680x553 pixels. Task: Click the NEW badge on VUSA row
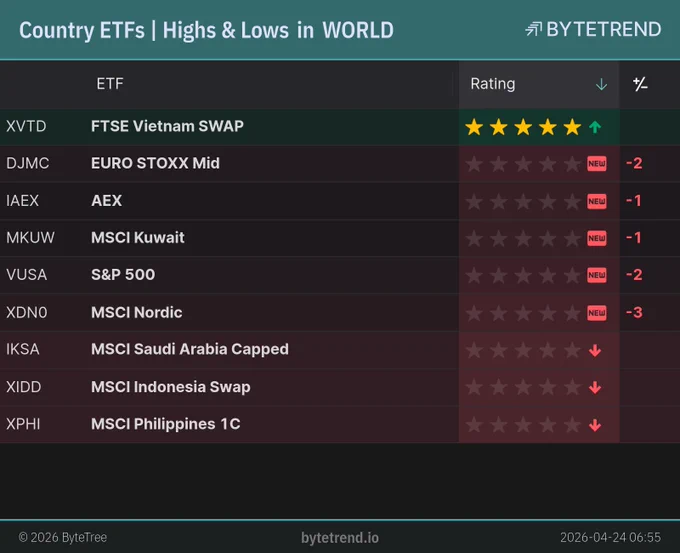point(597,275)
